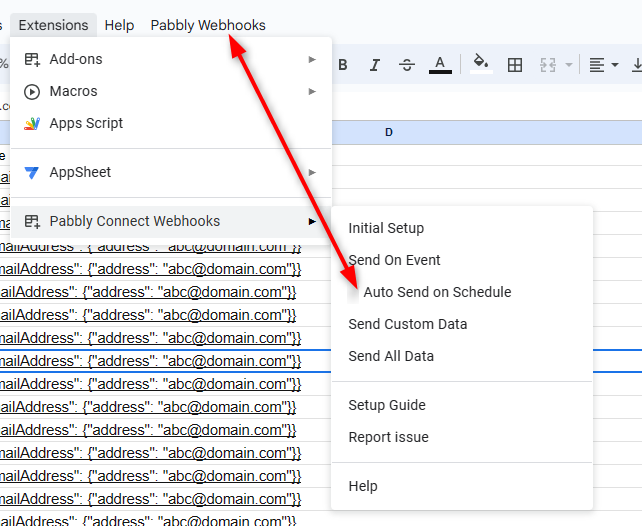Open the Pabbly Webhooks menu

(208, 25)
